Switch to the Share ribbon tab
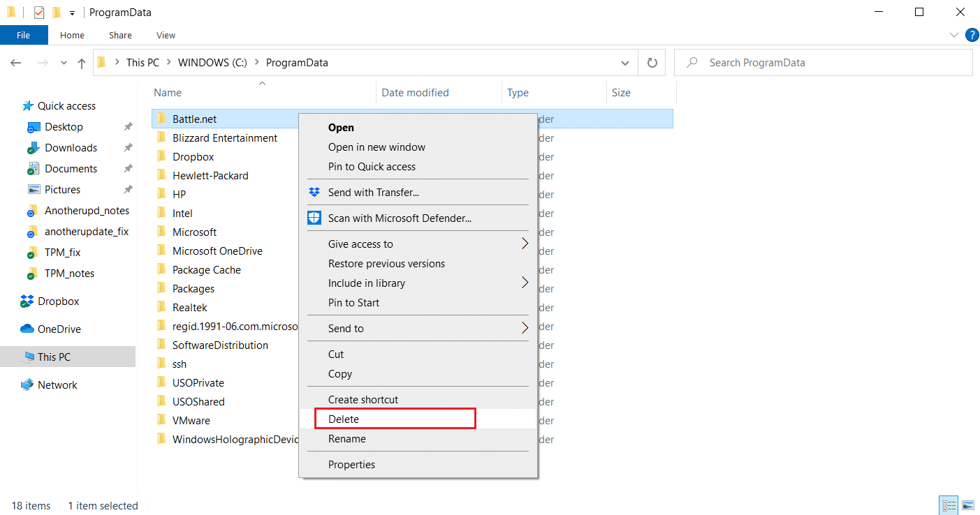This screenshot has height=515, width=980. [x=120, y=35]
